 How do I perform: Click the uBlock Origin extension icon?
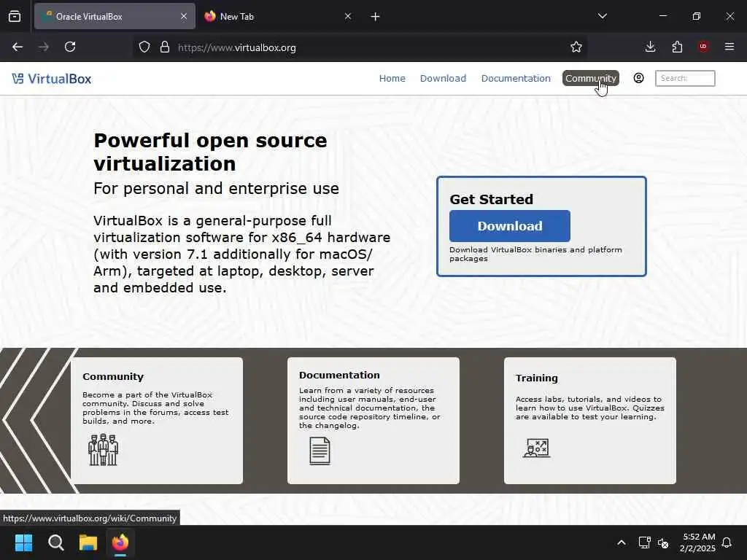[703, 47]
